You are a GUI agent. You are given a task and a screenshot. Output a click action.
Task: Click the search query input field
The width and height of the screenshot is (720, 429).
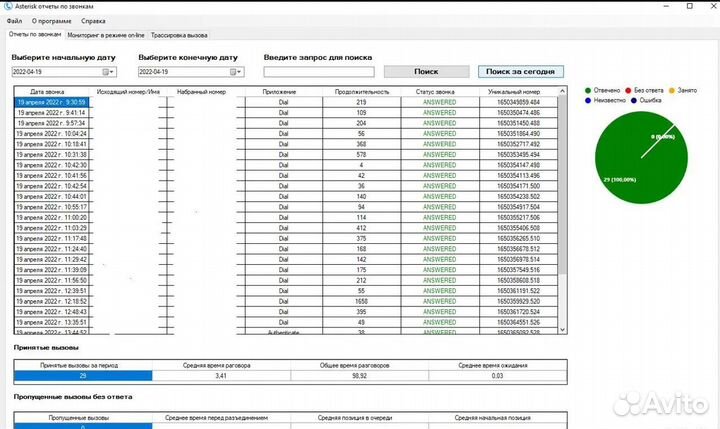pyautogui.click(x=319, y=72)
